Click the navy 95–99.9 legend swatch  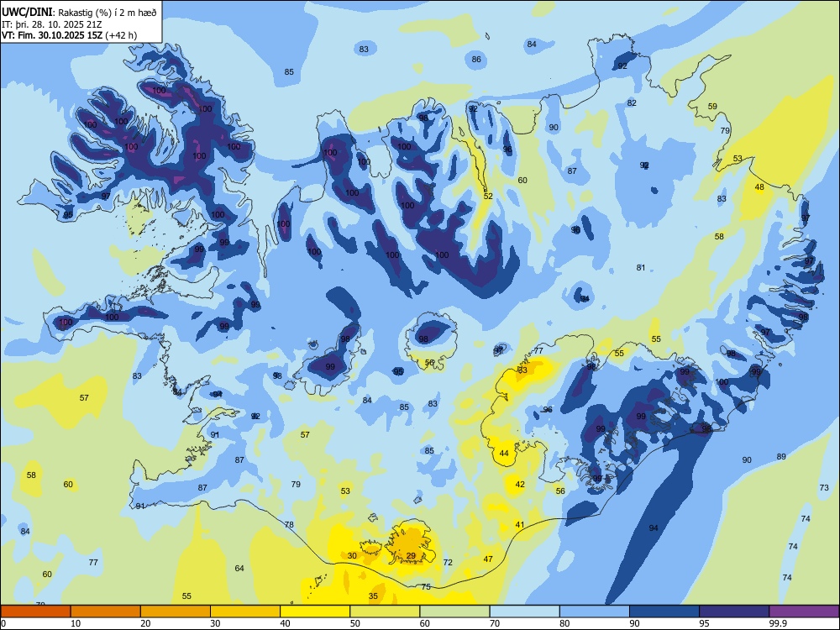click(x=734, y=612)
